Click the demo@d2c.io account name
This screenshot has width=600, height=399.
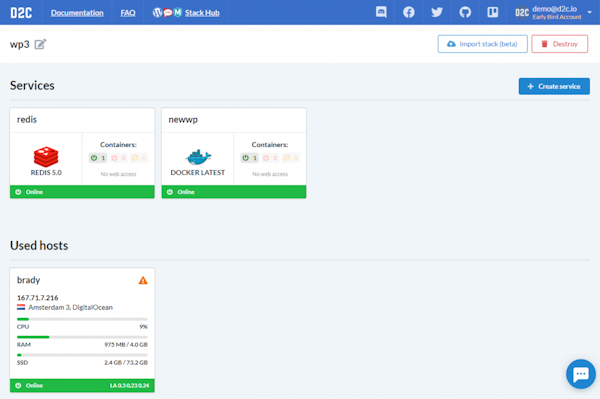pos(554,9)
